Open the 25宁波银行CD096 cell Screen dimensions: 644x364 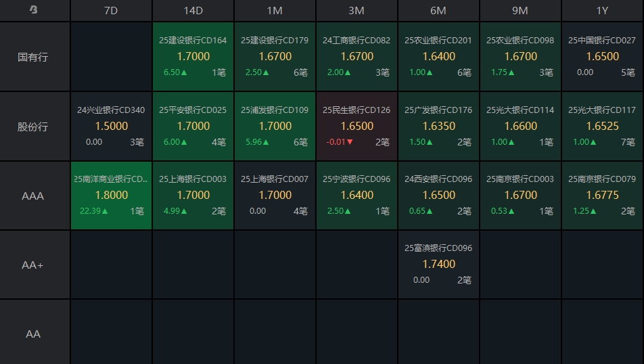click(x=356, y=195)
